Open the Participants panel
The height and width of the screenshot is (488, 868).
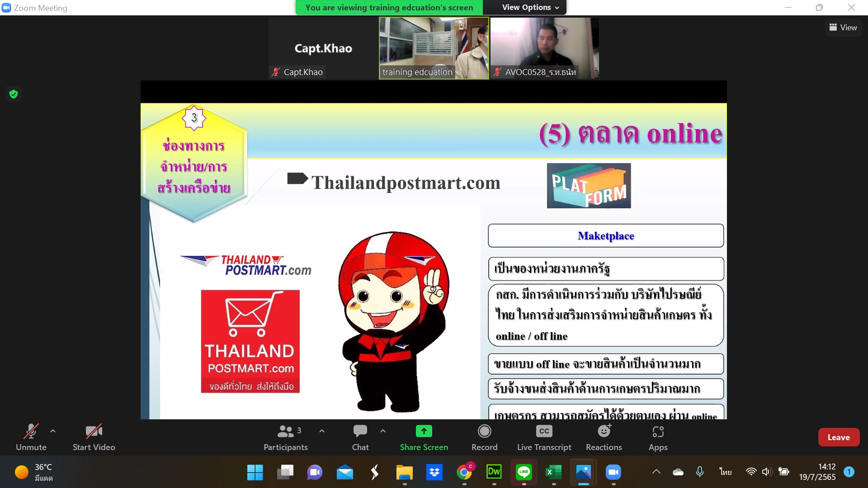[x=285, y=437]
